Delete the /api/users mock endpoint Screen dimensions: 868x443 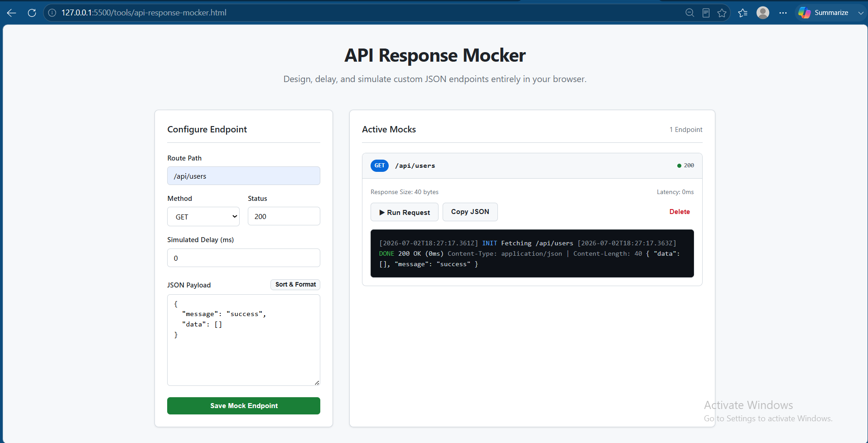click(x=680, y=212)
